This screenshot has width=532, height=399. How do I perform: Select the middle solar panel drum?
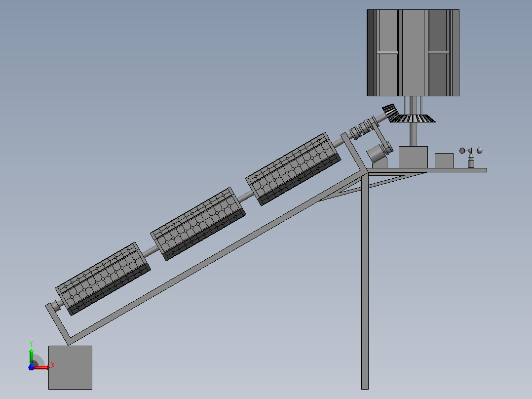(x=198, y=224)
